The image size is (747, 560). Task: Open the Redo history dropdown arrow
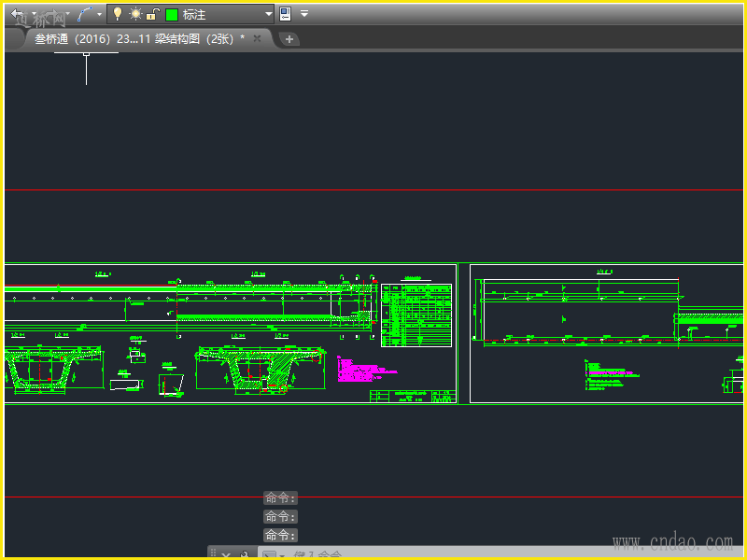click(67, 14)
